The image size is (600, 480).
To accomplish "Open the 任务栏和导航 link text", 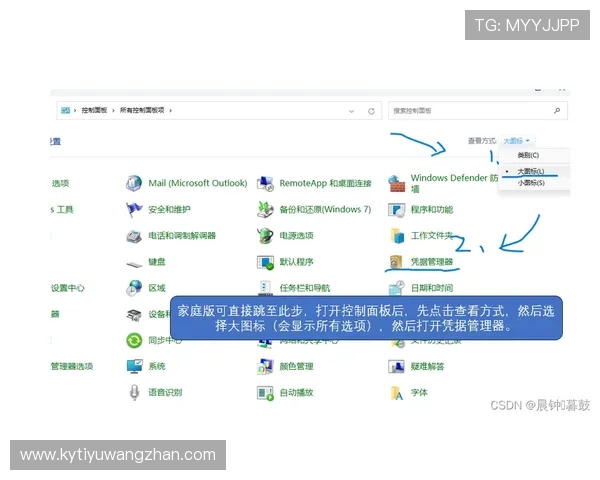I will pos(305,288).
